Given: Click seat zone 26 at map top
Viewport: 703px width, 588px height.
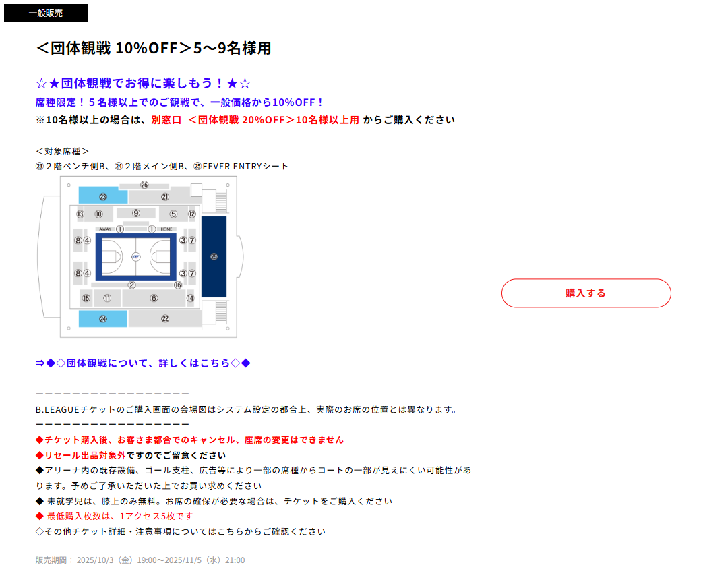Looking at the screenshot, I should (144, 185).
